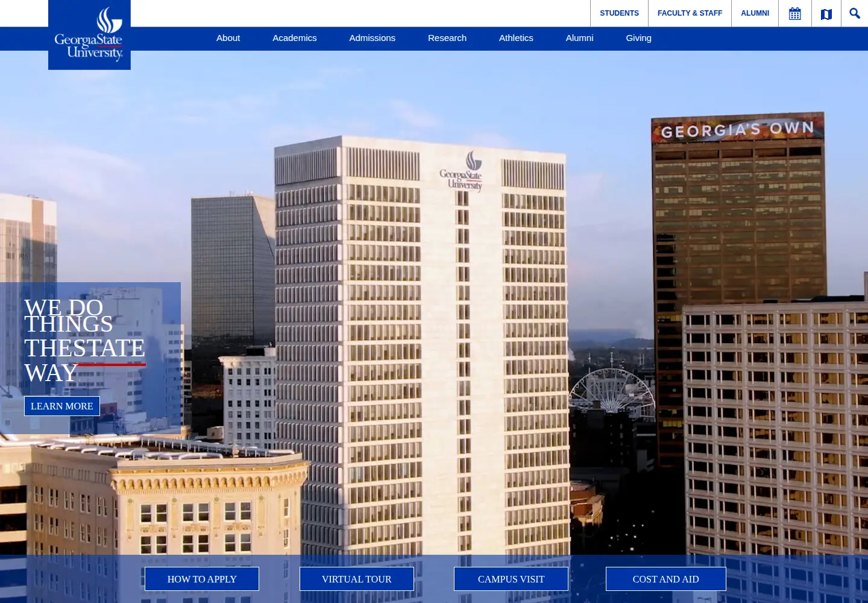Open the About menu
Image resolution: width=868 pixels, height=603 pixels.
(x=228, y=38)
